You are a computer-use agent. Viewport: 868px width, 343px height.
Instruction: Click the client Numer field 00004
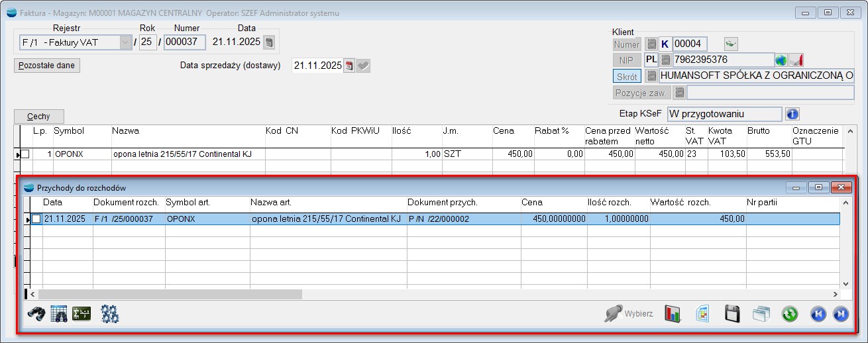coord(690,44)
